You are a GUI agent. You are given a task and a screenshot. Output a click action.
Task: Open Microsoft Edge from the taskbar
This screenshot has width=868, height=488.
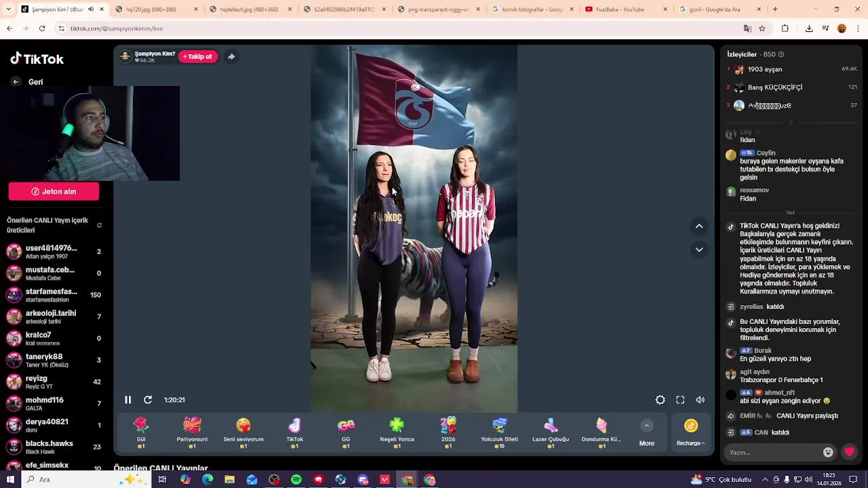pyautogui.click(x=208, y=479)
